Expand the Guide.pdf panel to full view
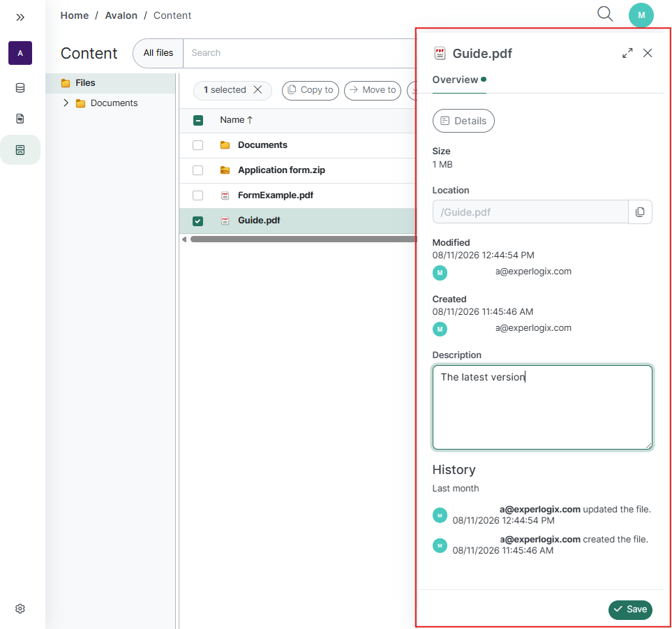 click(x=627, y=53)
